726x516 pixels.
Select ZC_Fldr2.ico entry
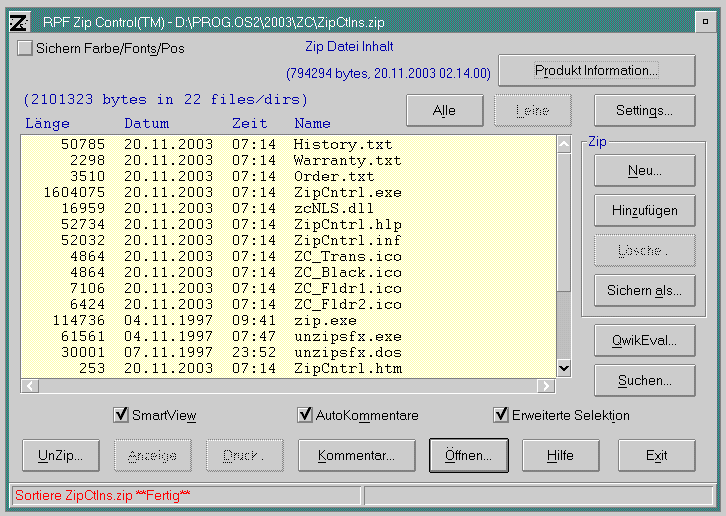[288, 304]
